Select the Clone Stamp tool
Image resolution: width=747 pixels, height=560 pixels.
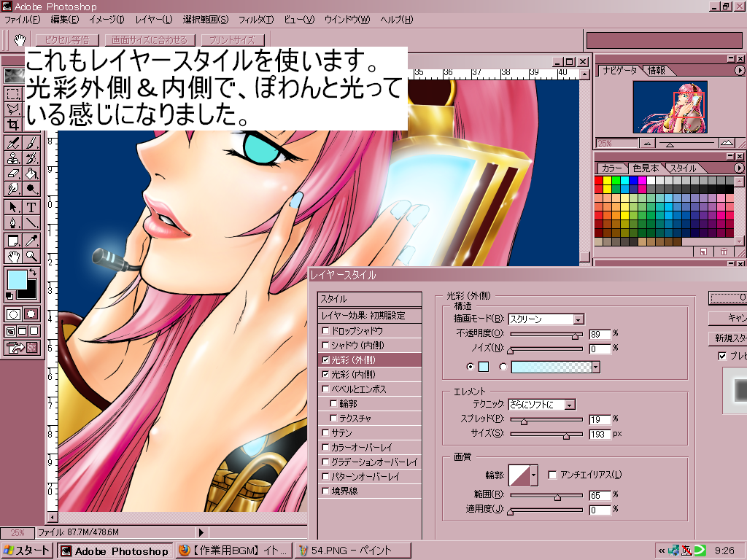(x=13, y=157)
